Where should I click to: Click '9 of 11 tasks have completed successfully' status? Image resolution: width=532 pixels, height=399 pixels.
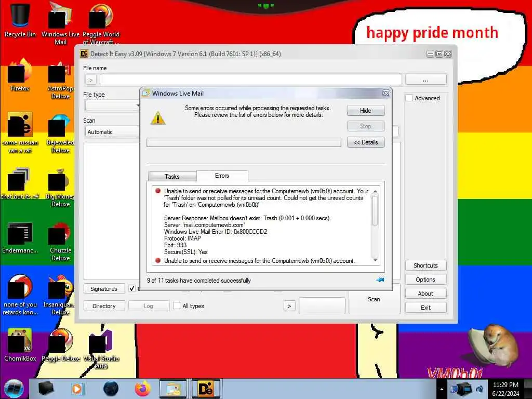pos(199,280)
